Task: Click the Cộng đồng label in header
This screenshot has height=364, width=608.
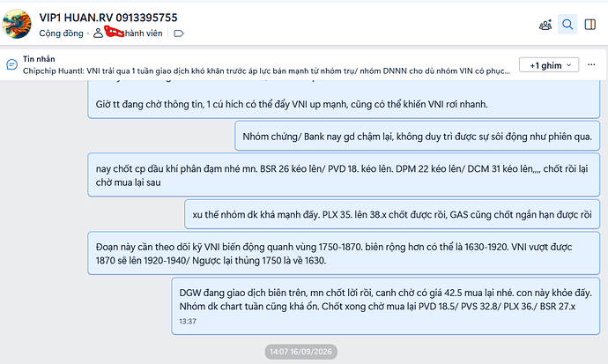Action: click(x=62, y=33)
